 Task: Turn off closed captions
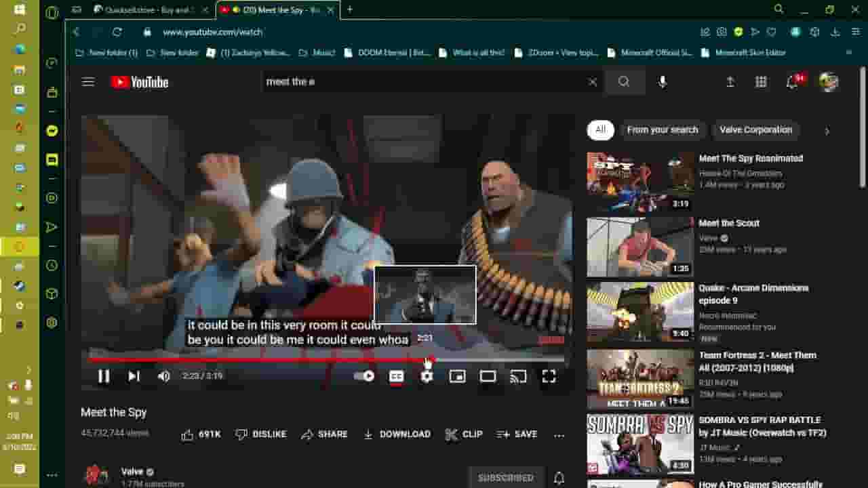[396, 376]
